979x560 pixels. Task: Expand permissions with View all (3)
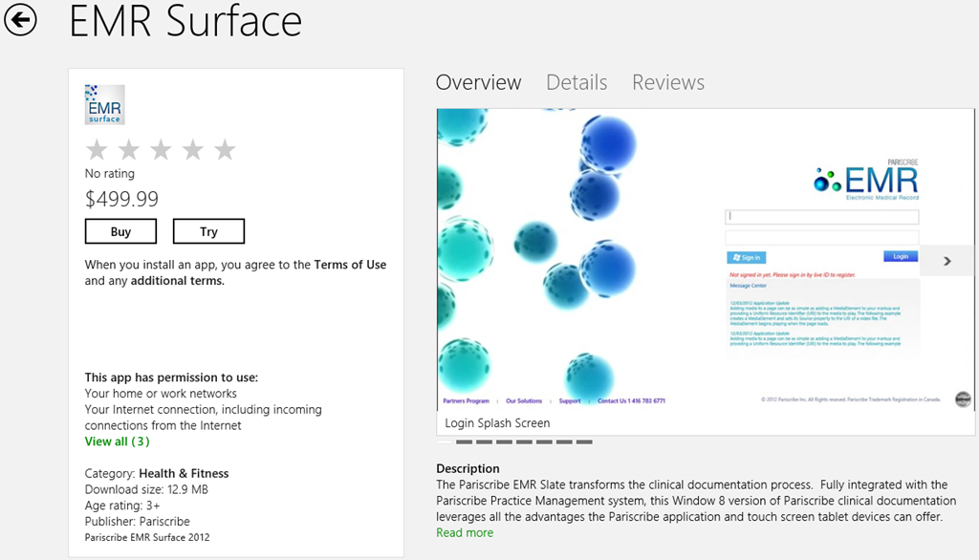pyautogui.click(x=117, y=442)
